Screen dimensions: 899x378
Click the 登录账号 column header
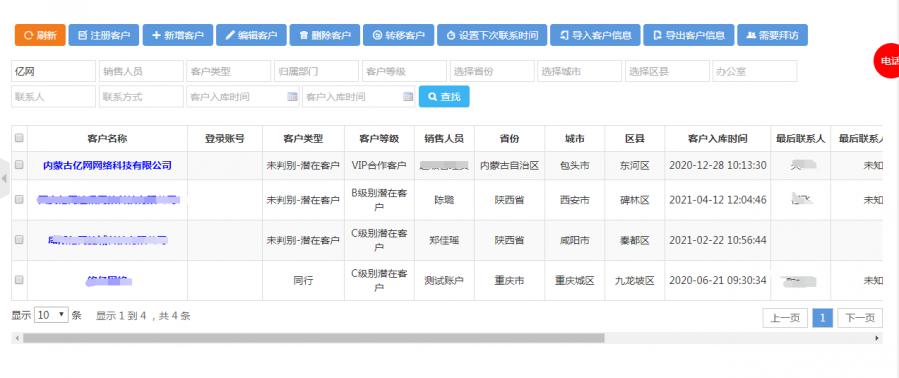[225, 138]
